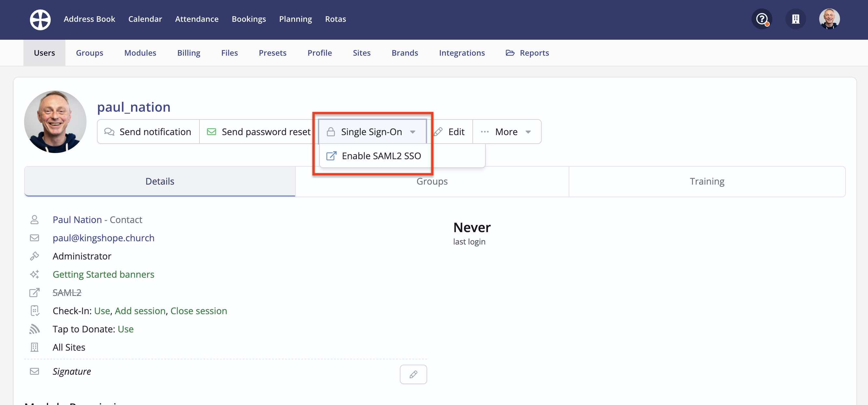Select the Details section tab
The width and height of the screenshot is (868, 405).
(x=160, y=181)
